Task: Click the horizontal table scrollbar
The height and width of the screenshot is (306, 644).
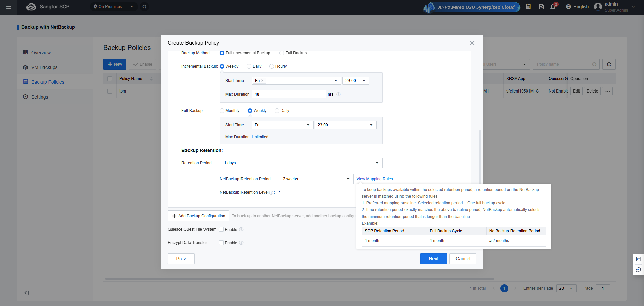Action: click(x=300, y=279)
